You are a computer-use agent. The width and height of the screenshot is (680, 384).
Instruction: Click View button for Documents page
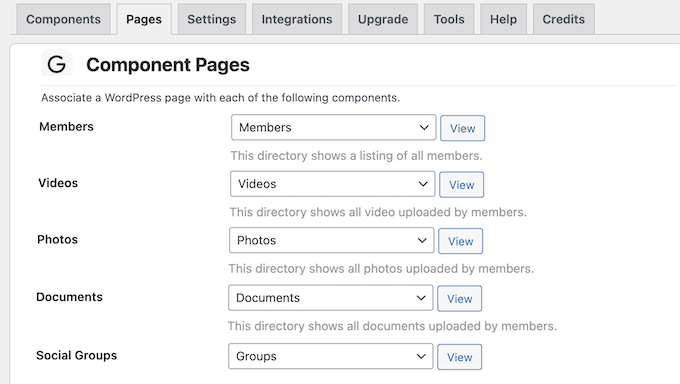460,299
